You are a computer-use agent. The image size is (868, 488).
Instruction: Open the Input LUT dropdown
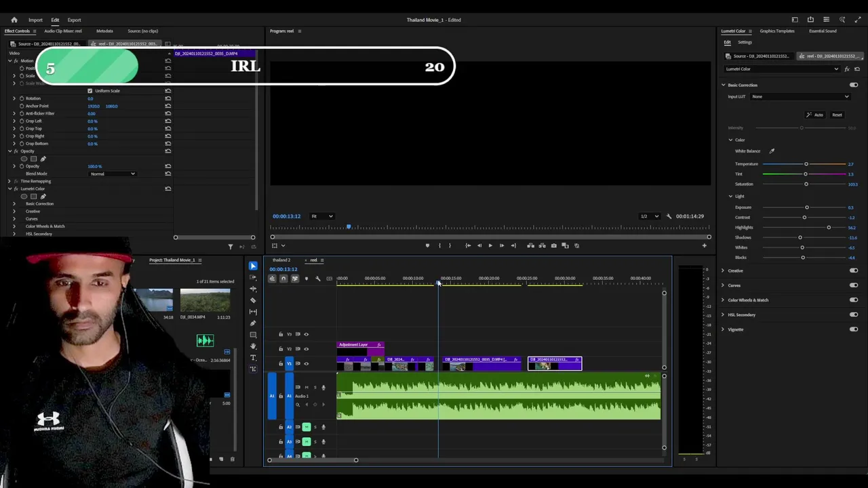pyautogui.click(x=800, y=97)
